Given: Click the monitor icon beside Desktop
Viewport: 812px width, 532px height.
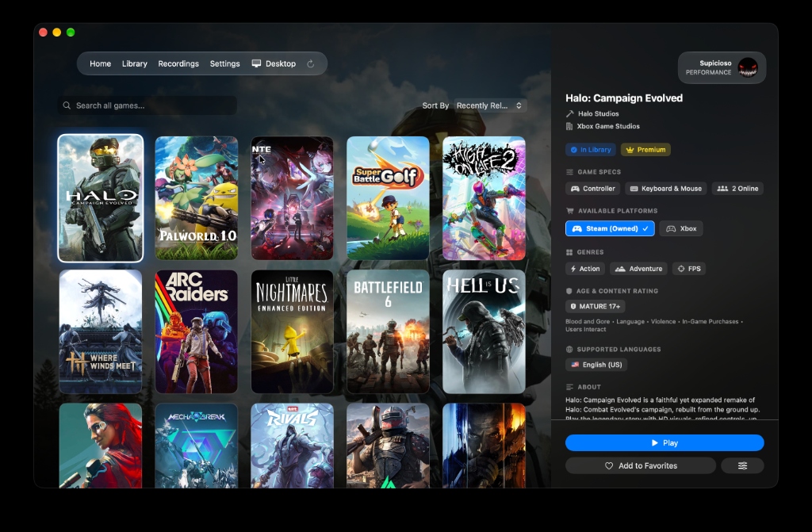Looking at the screenshot, I should tap(256, 63).
